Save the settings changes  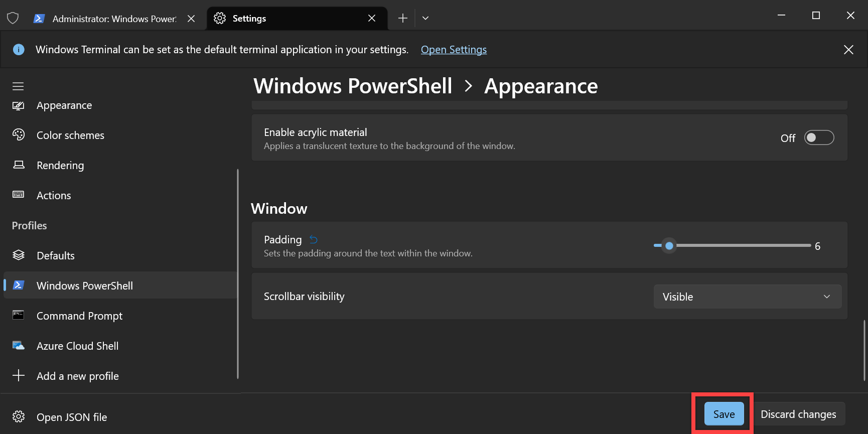click(x=724, y=414)
